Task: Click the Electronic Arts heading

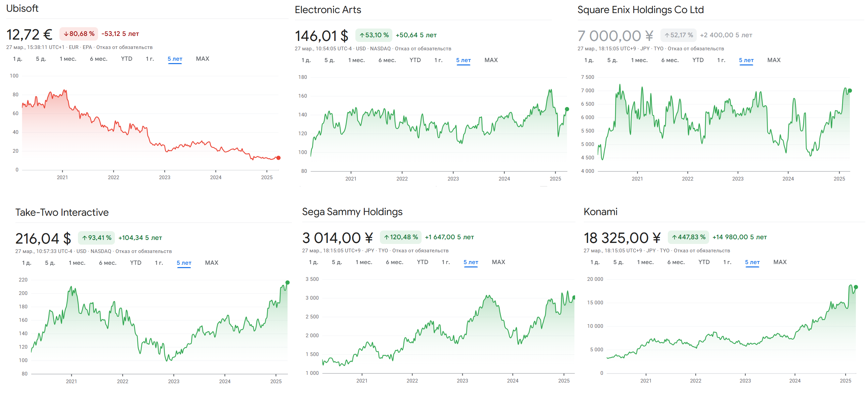Action: [x=328, y=10]
